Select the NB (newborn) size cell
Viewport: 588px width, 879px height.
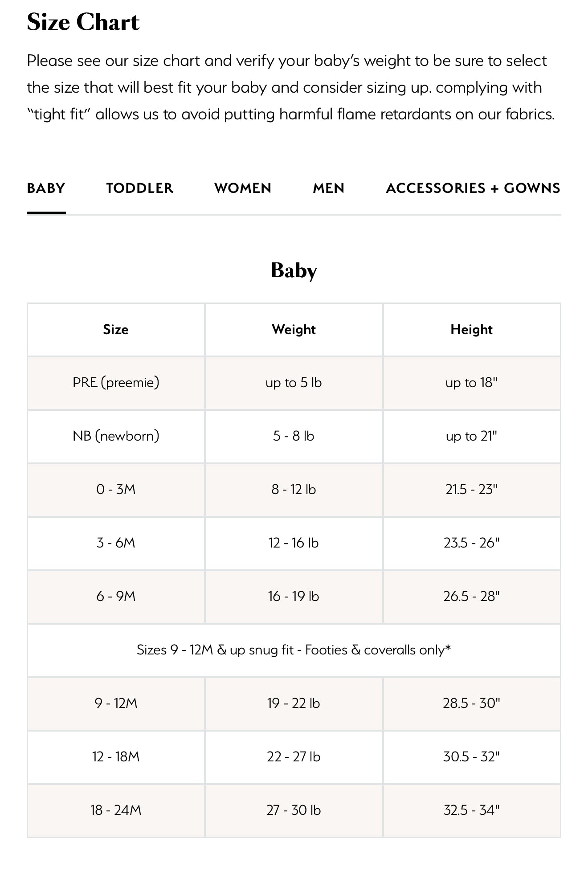click(116, 436)
